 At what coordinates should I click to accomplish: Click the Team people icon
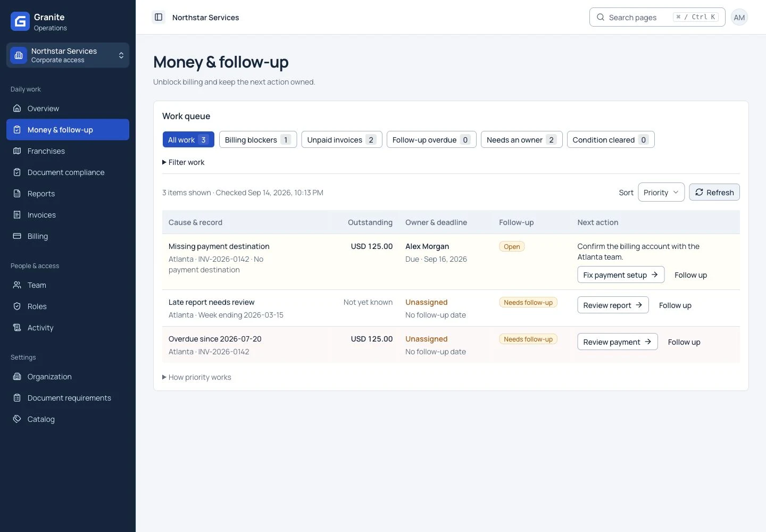(17, 285)
